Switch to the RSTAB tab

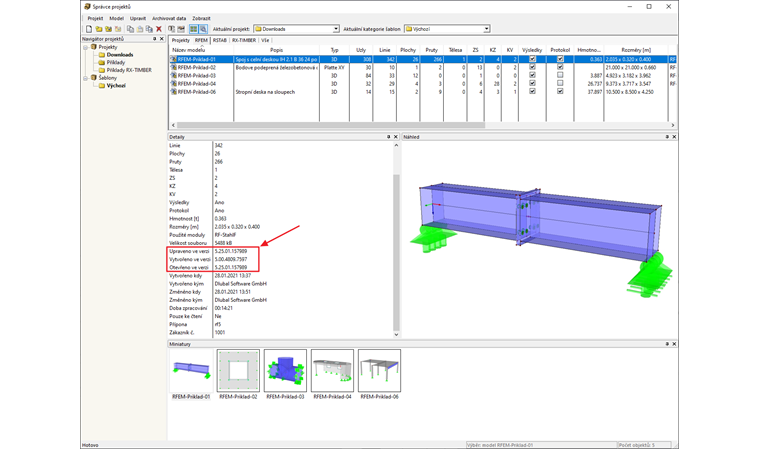(220, 40)
